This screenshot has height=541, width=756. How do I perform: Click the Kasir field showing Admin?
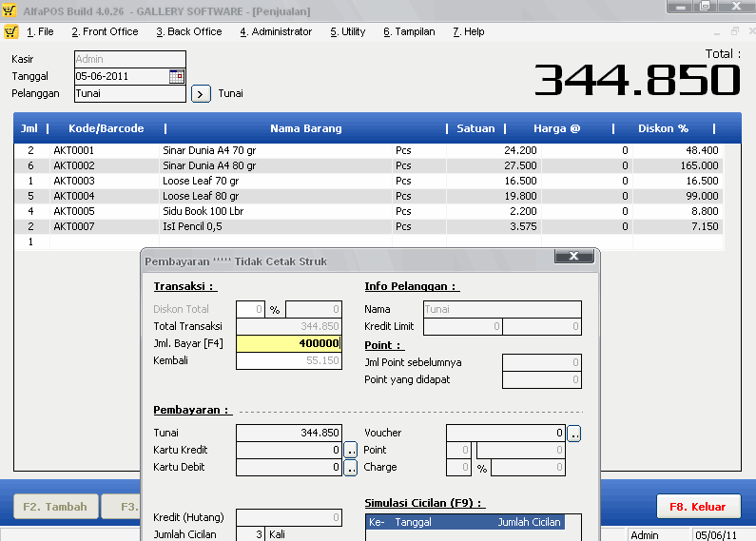tap(129, 59)
